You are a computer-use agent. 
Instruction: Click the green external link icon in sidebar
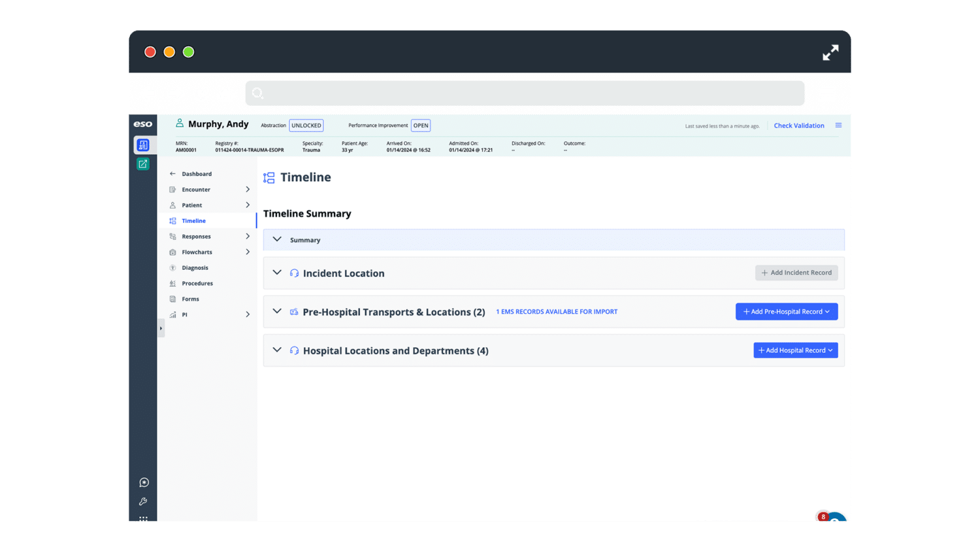143,164
